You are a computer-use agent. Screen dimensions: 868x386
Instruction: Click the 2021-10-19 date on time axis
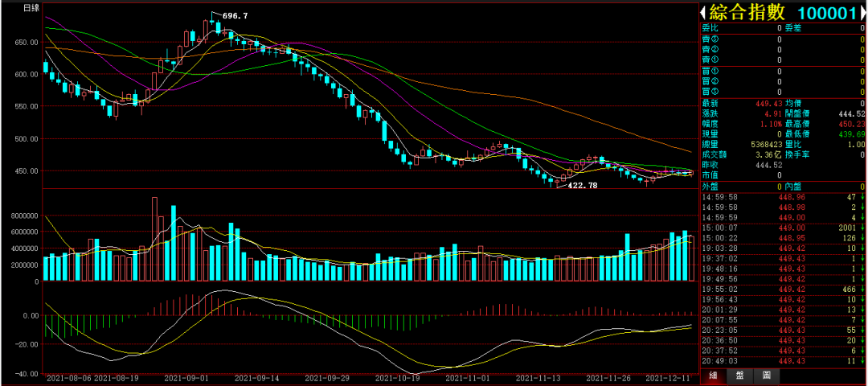[x=398, y=378]
